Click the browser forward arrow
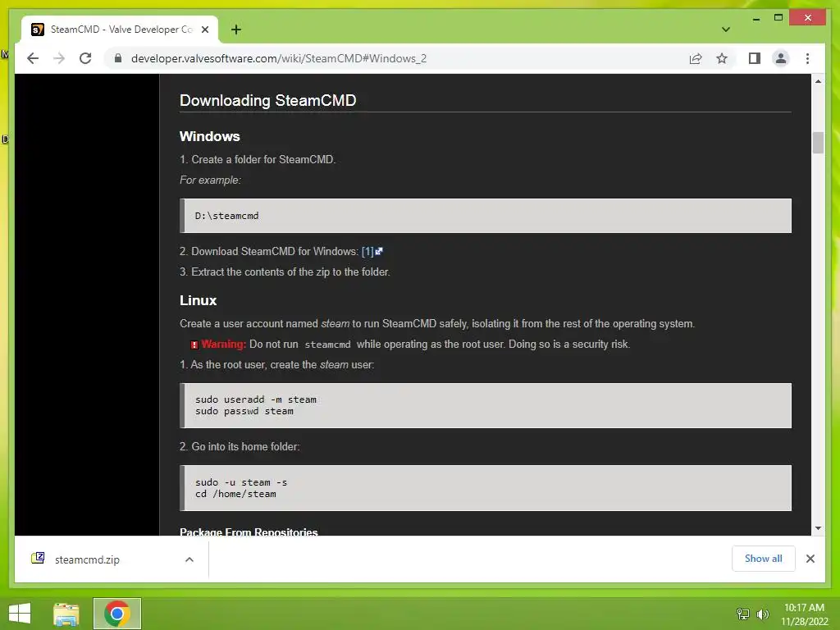The width and height of the screenshot is (840, 630). pos(59,58)
